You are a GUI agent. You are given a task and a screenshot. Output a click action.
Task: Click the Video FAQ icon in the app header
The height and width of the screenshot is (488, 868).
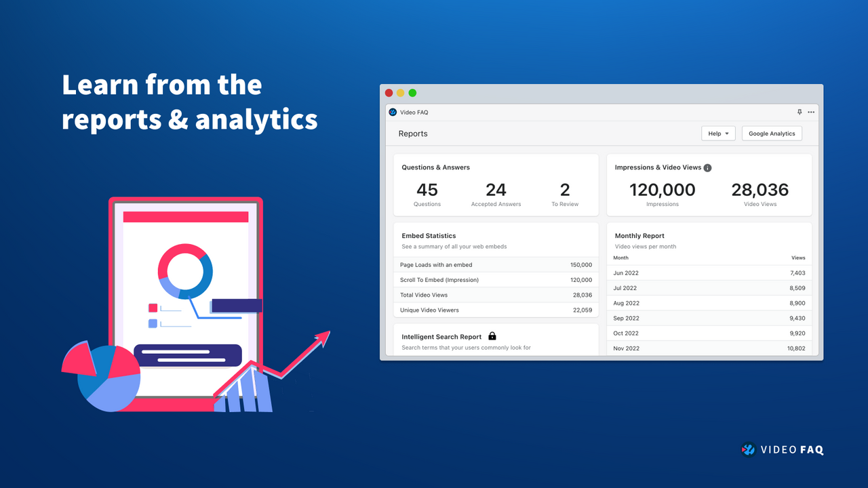[393, 112]
